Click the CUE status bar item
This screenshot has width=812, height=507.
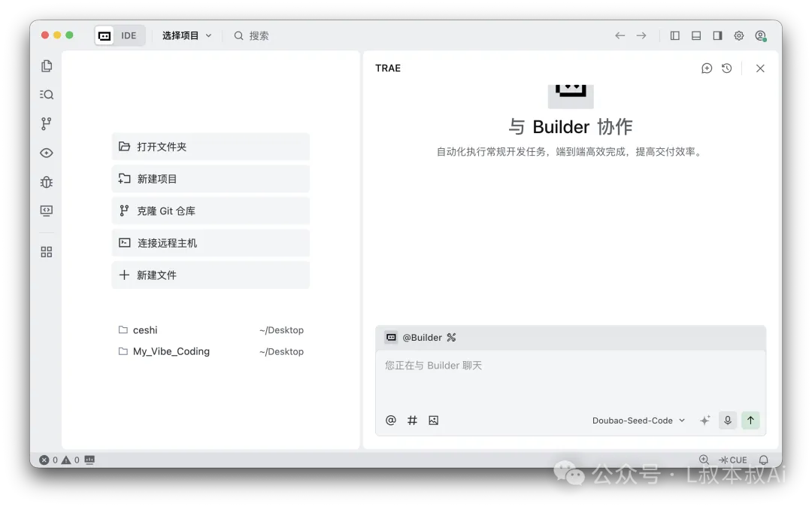733,460
